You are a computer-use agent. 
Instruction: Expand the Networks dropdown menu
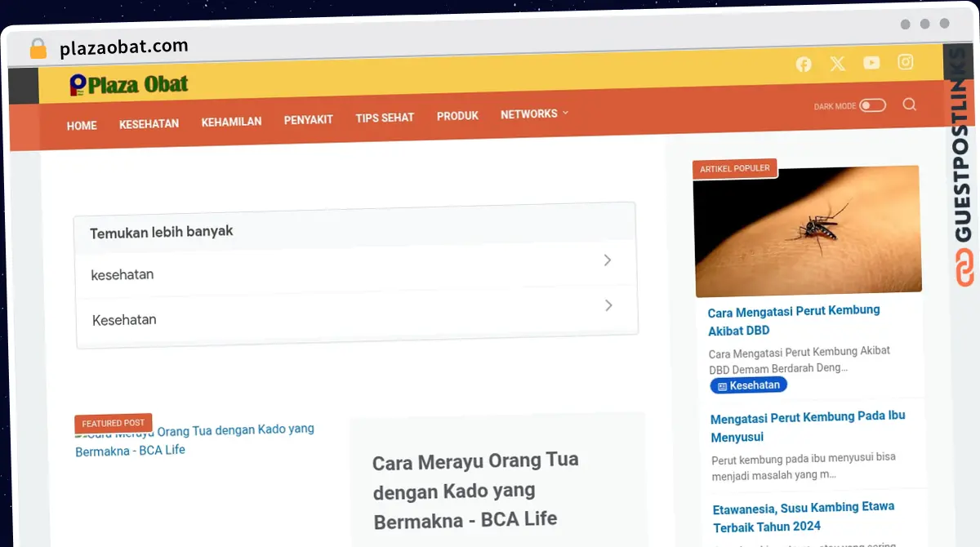coord(534,114)
